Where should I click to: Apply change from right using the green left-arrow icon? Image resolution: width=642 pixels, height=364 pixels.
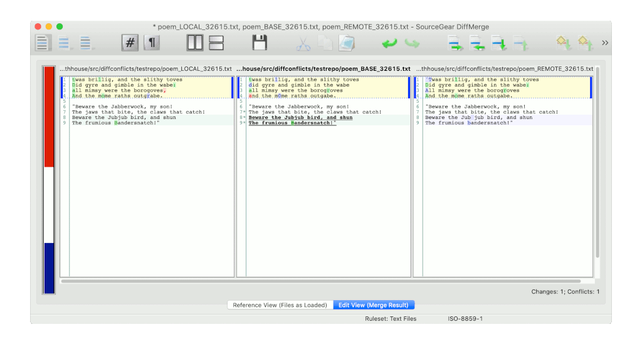(x=477, y=43)
